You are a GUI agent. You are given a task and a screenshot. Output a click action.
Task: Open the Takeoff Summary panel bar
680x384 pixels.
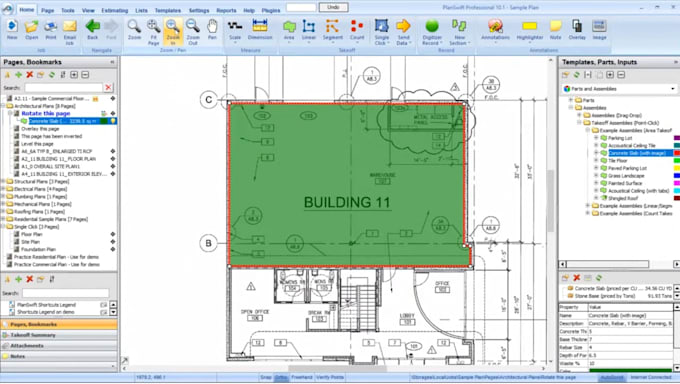(59, 335)
